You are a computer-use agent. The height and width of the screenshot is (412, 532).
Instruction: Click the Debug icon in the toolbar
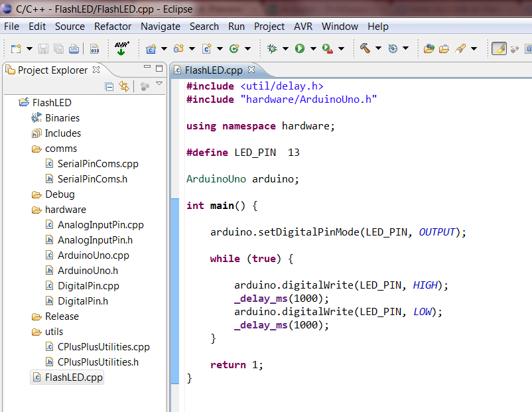pos(273,48)
